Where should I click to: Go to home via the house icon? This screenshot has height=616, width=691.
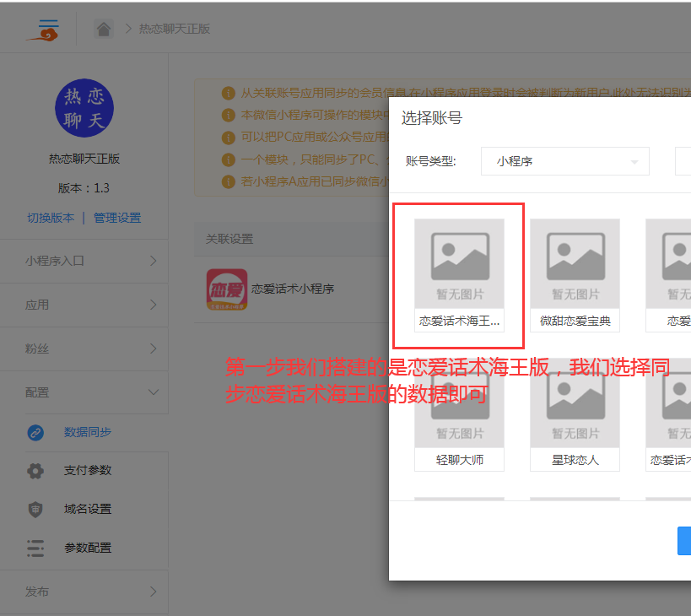(x=104, y=29)
